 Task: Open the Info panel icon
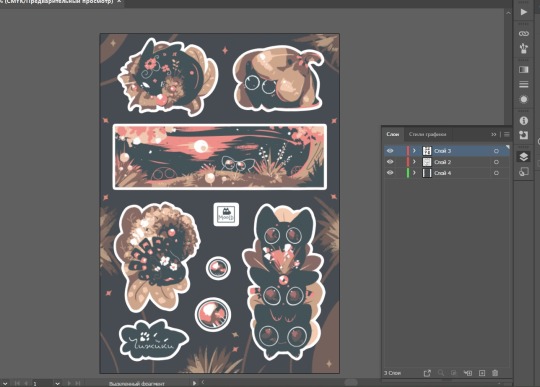(523, 121)
